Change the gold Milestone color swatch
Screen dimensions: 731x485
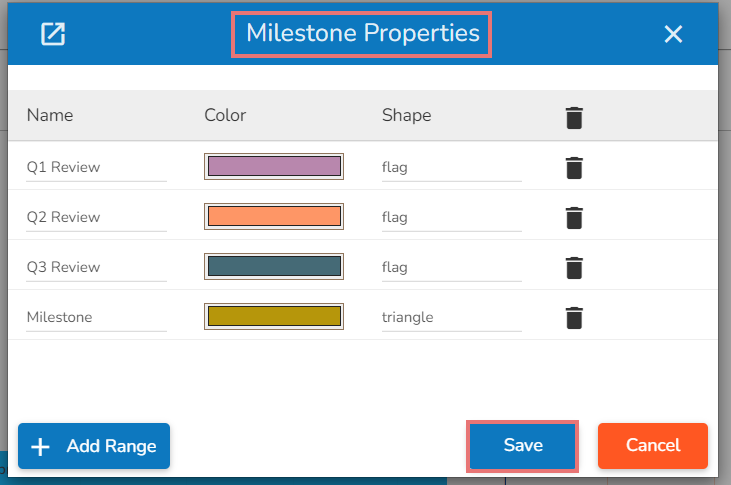274,317
